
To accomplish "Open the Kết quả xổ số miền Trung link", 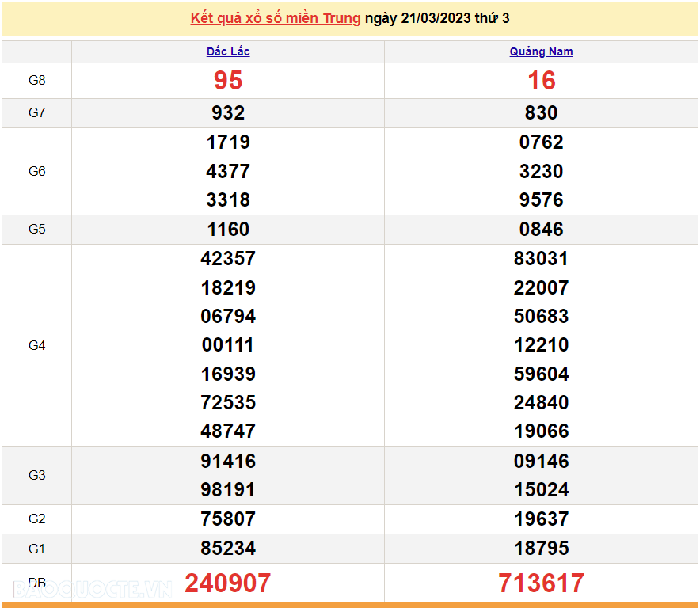I will pos(275,18).
